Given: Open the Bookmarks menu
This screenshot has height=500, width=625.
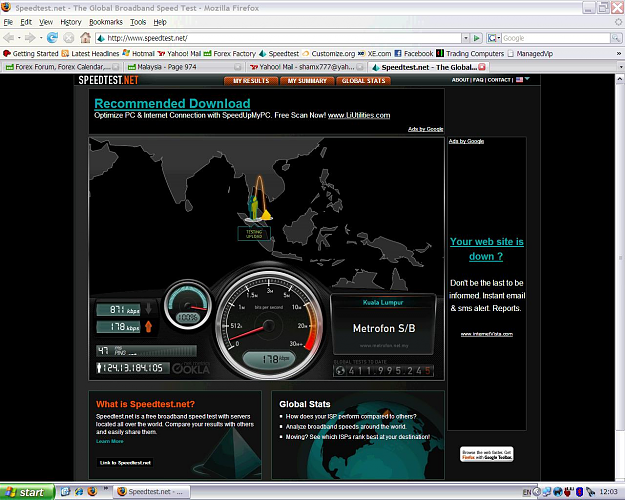Looking at the screenshot, I should click(x=106, y=22).
